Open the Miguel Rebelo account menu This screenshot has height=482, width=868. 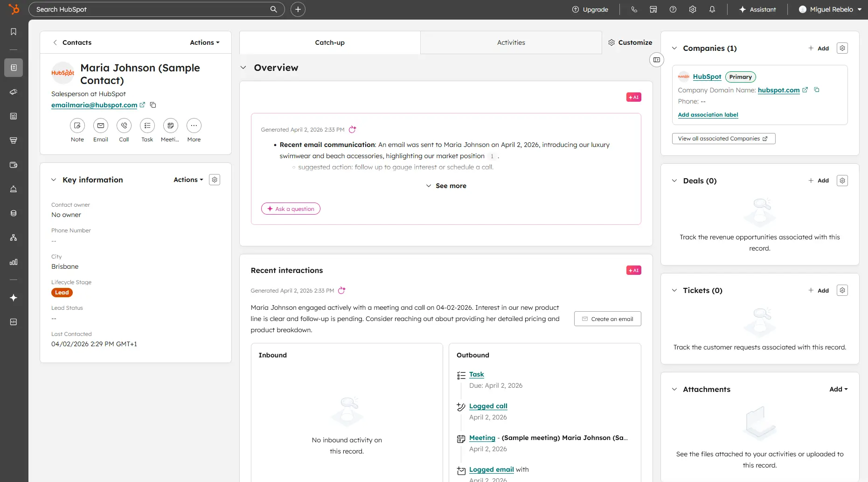(x=830, y=9)
